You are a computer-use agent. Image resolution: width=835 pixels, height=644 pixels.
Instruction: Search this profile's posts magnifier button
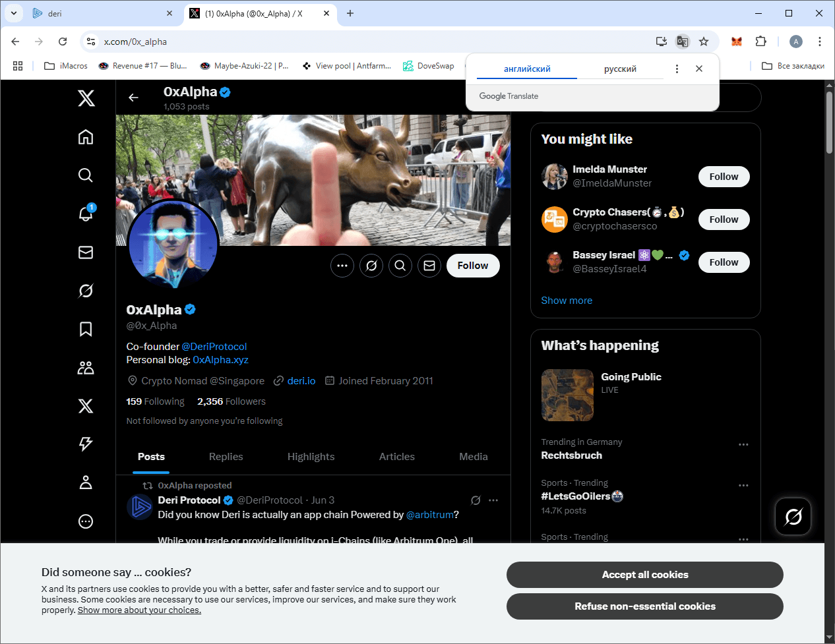click(x=400, y=266)
